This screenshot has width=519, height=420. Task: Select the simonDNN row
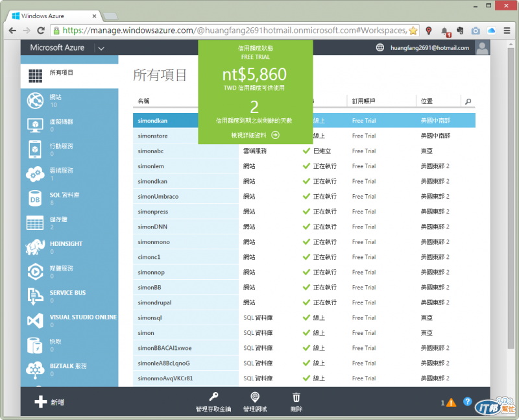(x=304, y=227)
